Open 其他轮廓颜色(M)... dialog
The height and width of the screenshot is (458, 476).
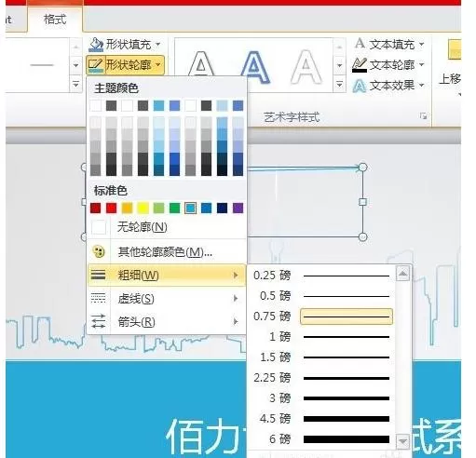click(x=167, y=252)
